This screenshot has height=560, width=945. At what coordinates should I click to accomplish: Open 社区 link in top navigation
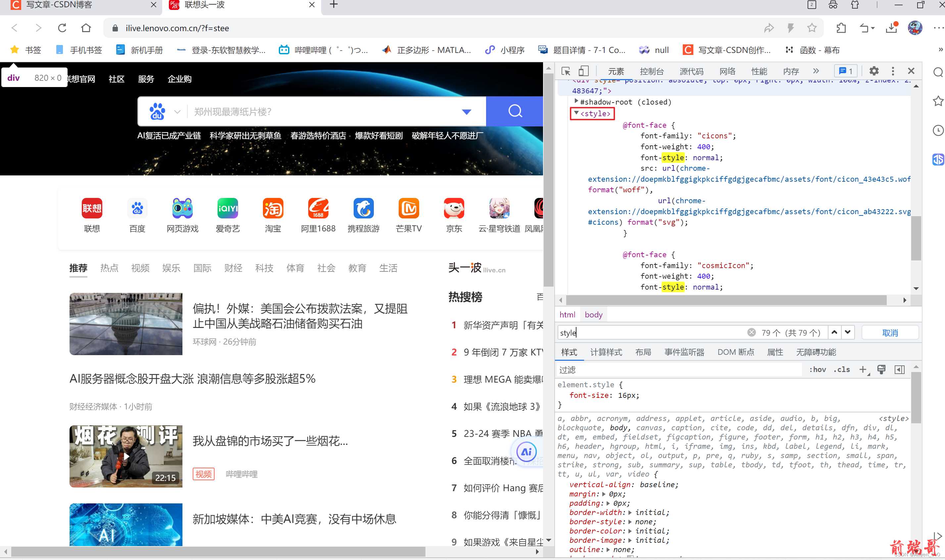(116, 79)
